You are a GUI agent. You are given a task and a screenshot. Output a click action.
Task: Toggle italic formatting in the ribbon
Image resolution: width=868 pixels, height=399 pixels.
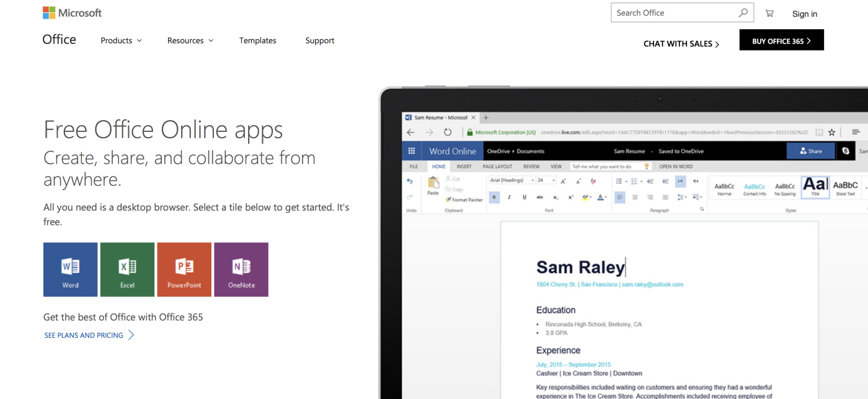point(509,198)
